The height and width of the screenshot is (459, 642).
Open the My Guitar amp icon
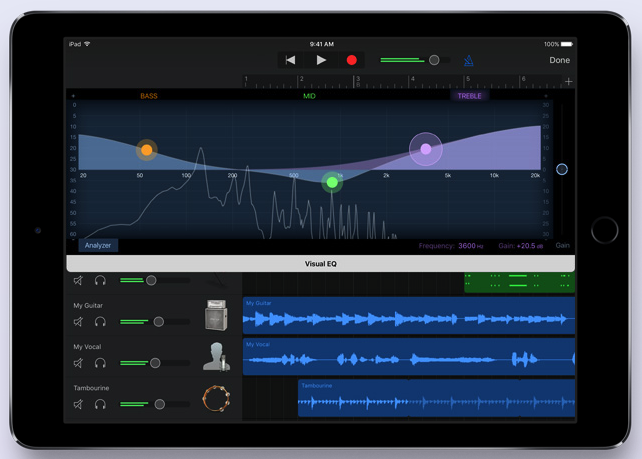point(217,315)
